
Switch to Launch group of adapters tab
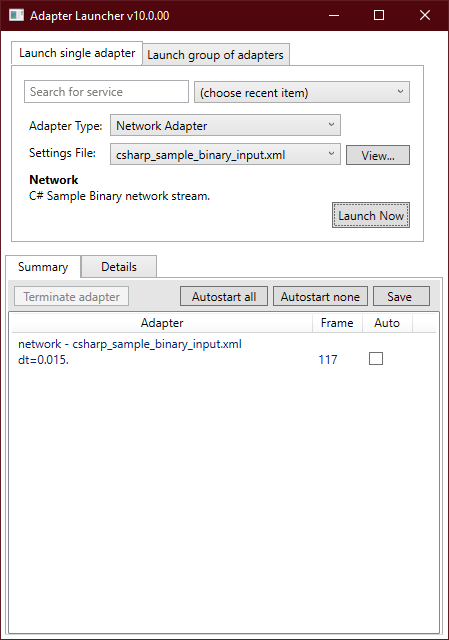tap(216, 55)
